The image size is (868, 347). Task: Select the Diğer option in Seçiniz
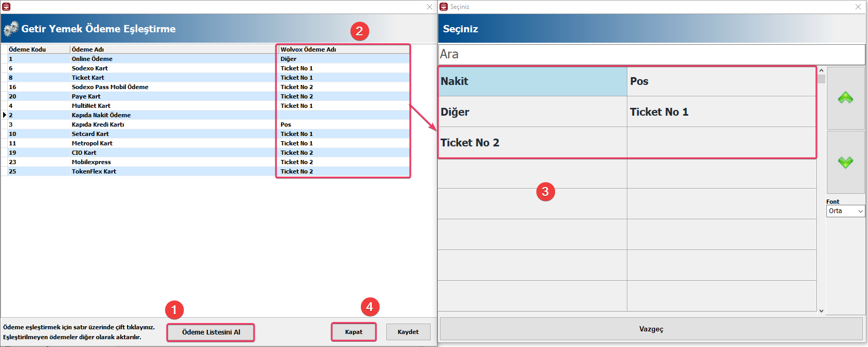tap(532, 112)
